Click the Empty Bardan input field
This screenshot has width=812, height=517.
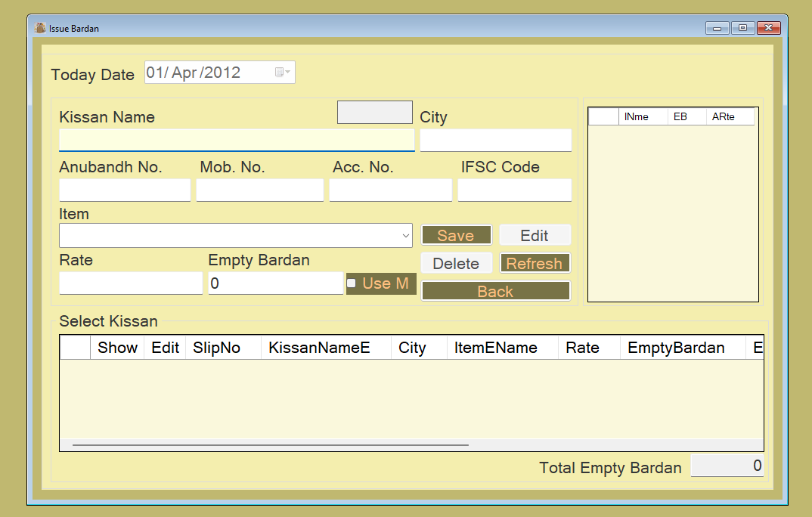click(x=275, y=283)
